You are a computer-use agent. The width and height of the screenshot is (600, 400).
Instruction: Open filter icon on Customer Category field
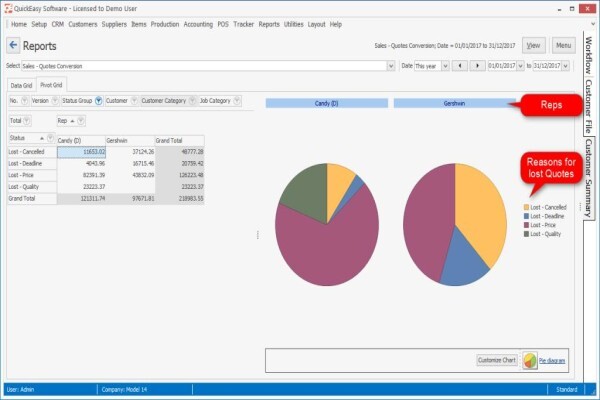(x=192, y=101)
